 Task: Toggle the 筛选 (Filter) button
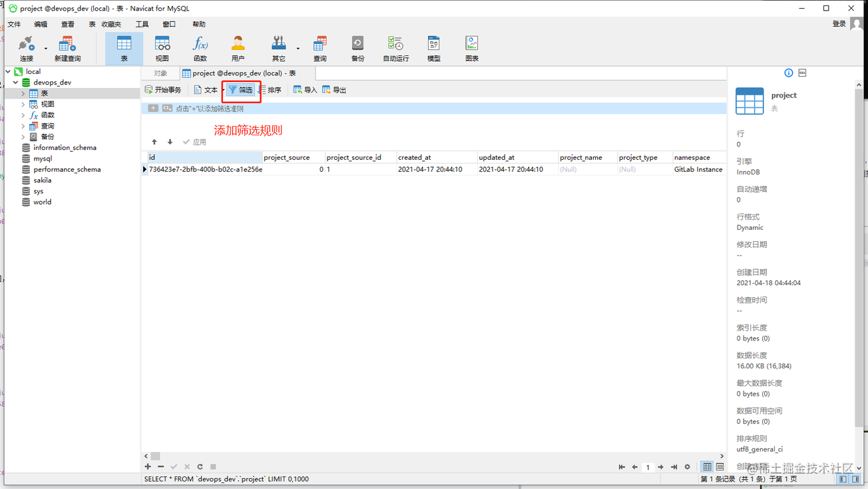click(240, 90)
